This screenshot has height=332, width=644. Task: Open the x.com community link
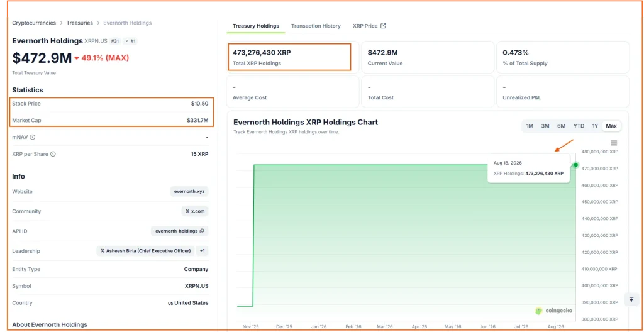click(x=195, y=211)
